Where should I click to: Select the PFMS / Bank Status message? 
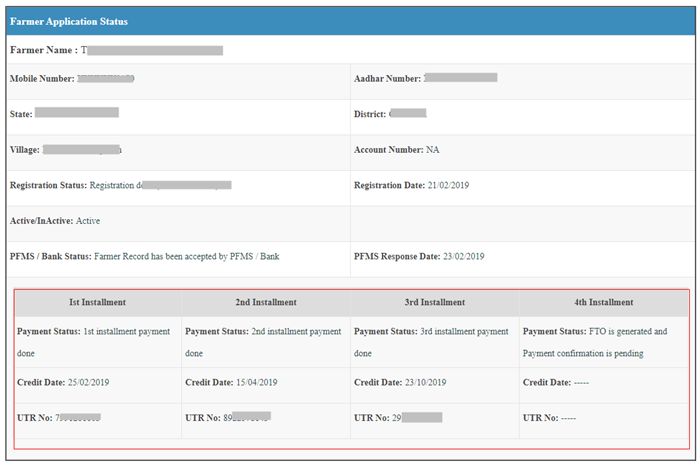(x=187, y=257)
